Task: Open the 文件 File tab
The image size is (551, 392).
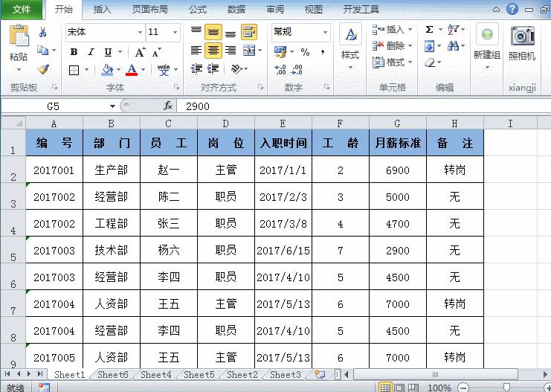Action: pyautogui.click(x=21, y=10)
